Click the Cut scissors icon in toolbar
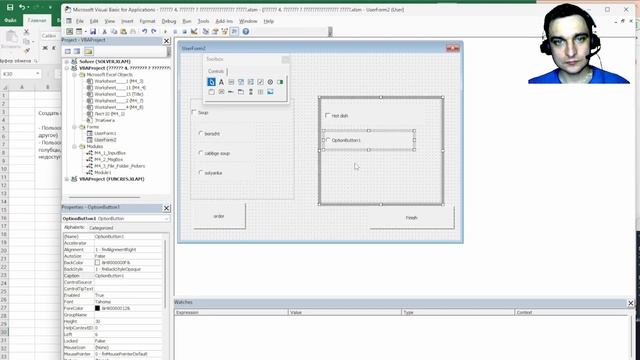This screenshot has width=640, height=360. 104,31
